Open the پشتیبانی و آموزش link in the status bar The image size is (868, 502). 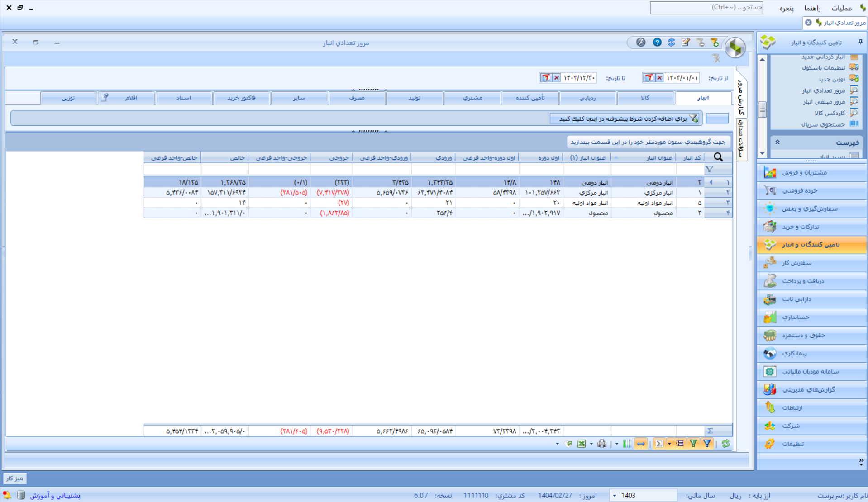coord(55,496)
